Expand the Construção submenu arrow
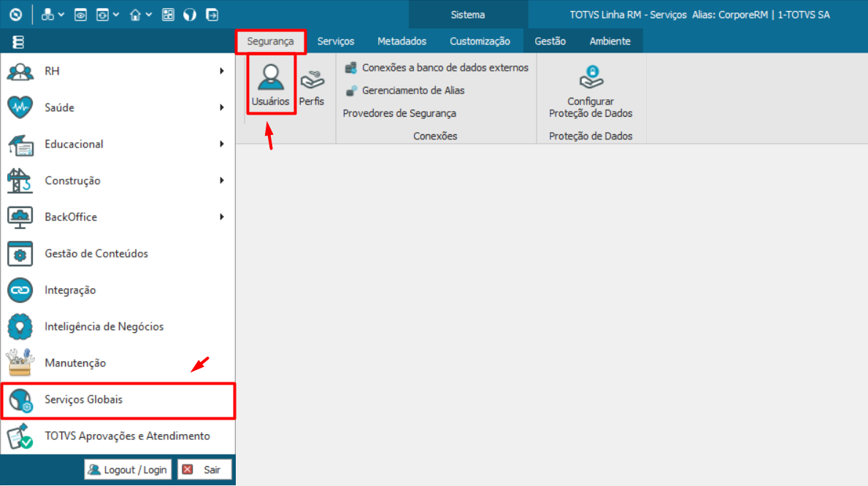 221,180
